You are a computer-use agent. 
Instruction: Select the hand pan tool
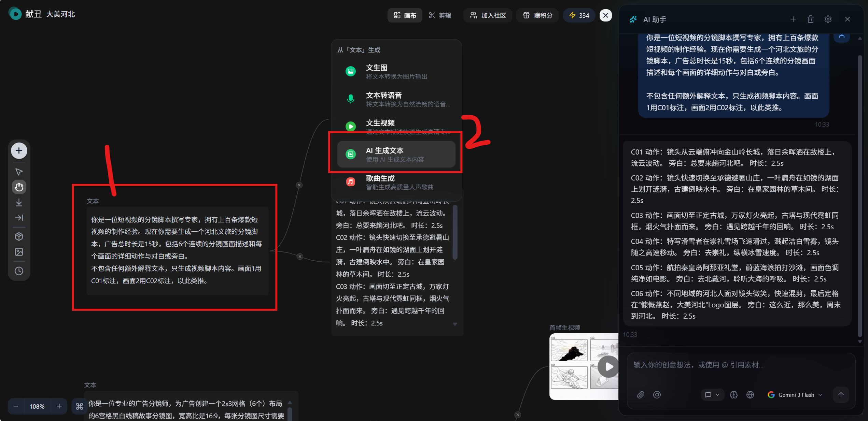pos(19,187)
